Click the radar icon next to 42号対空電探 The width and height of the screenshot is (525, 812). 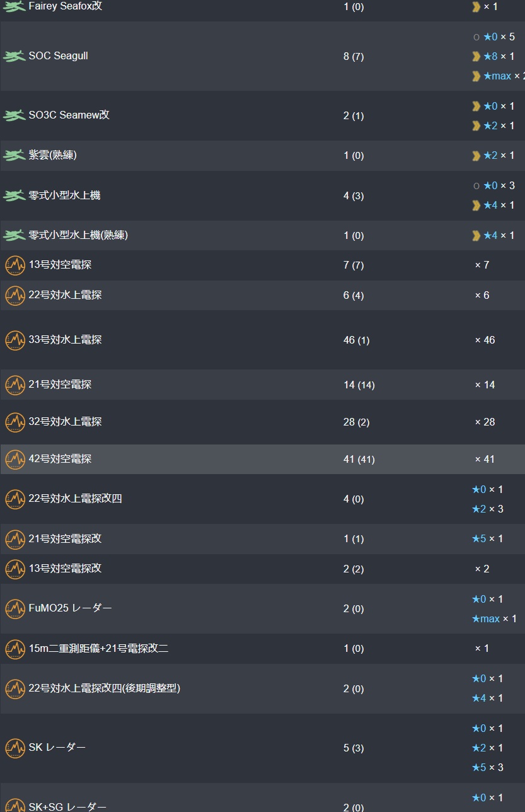click(15, 459)
